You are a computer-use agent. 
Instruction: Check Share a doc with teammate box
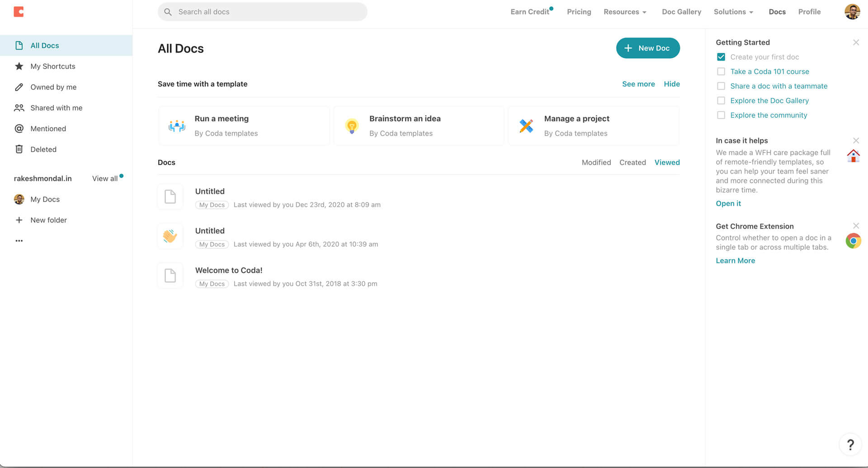[x=721, y=86]
